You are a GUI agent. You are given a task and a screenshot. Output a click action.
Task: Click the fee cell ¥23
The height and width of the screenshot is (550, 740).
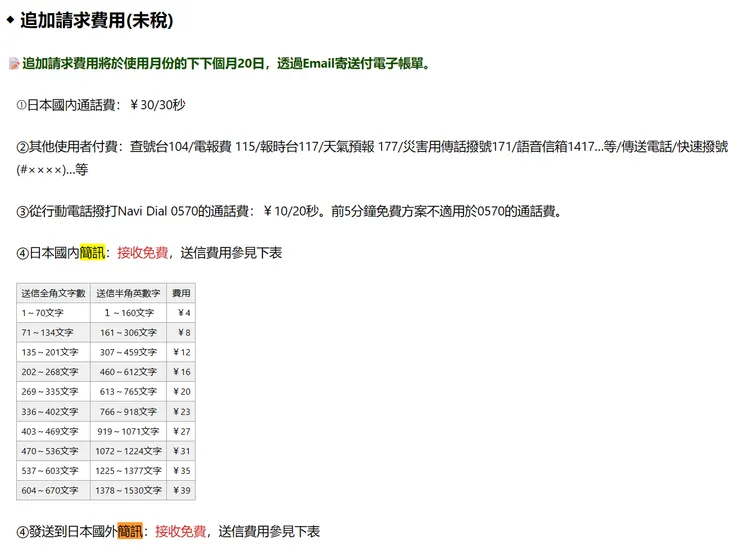point(181,412)
